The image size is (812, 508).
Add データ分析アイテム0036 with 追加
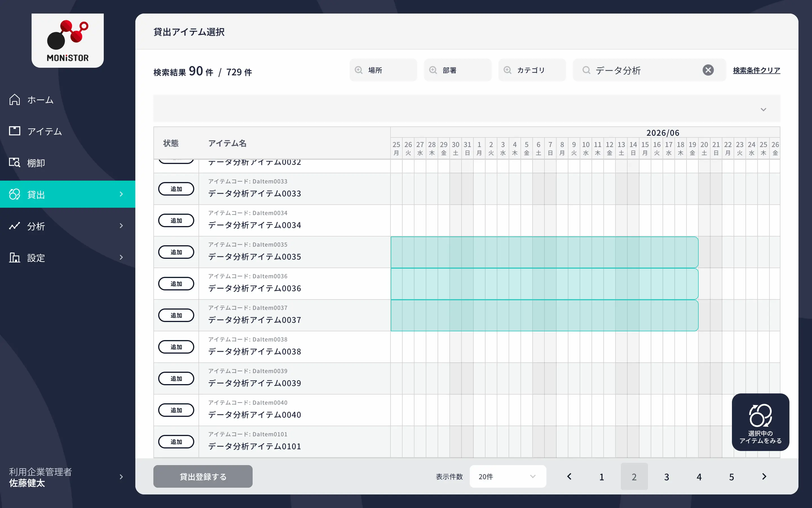pyautogui.click(x=176, y=284)
